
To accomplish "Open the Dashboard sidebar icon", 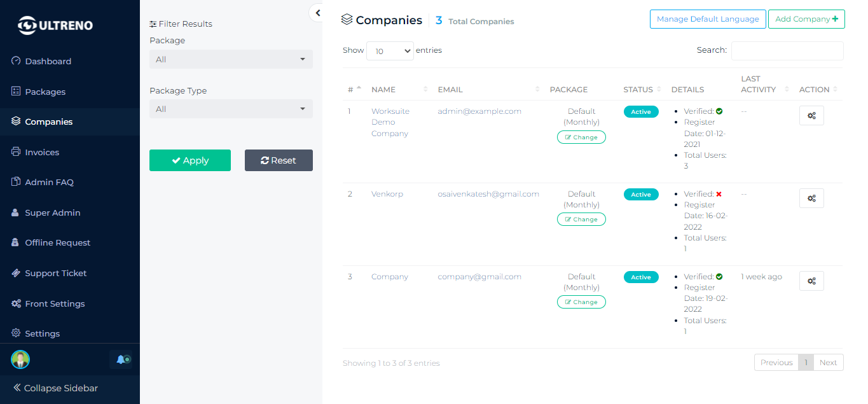I will pos(15,61).
